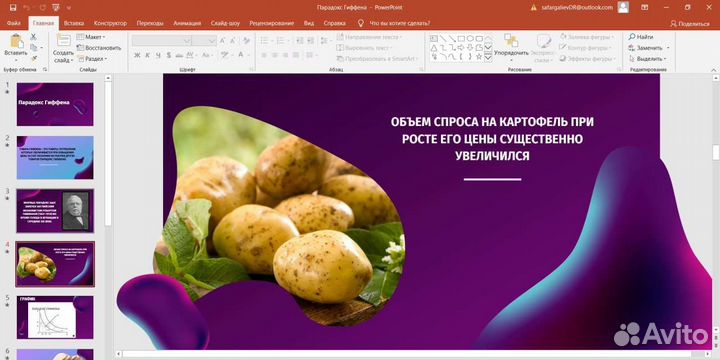This screenshot has height=360, width=720.
Task: Switch to the Переходы tab
Action: 150,23
